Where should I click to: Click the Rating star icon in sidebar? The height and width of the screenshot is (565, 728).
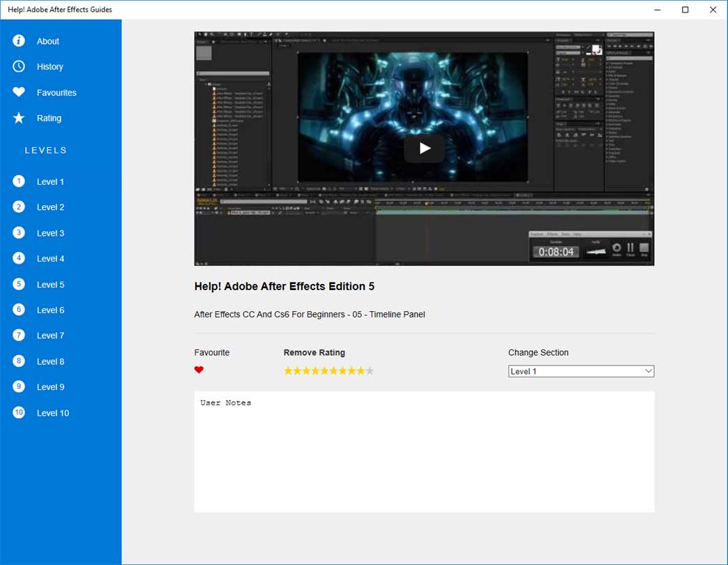(19, 118)
